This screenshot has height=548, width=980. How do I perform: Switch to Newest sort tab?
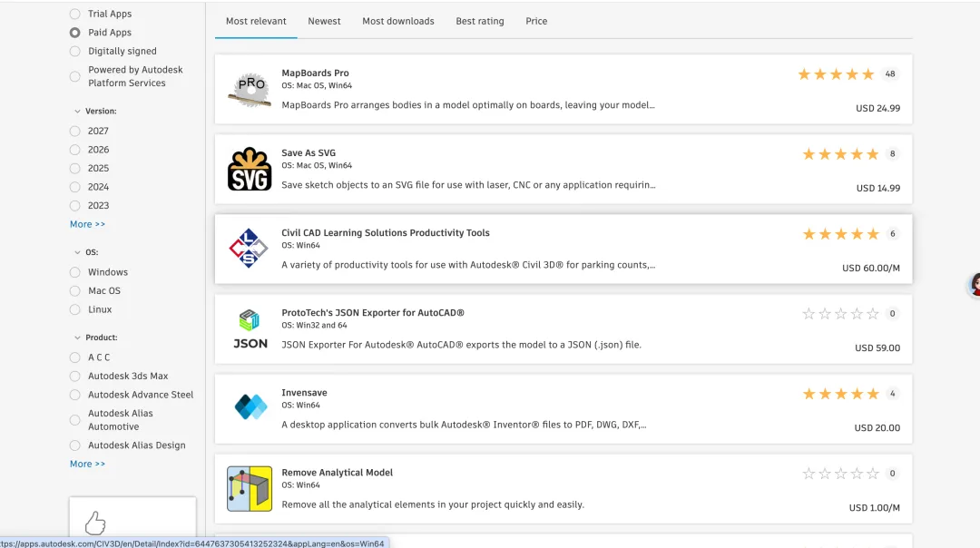324,21
